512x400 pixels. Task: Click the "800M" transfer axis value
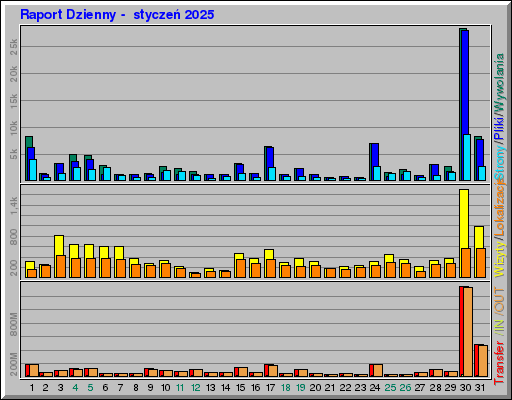coord(14,324)
